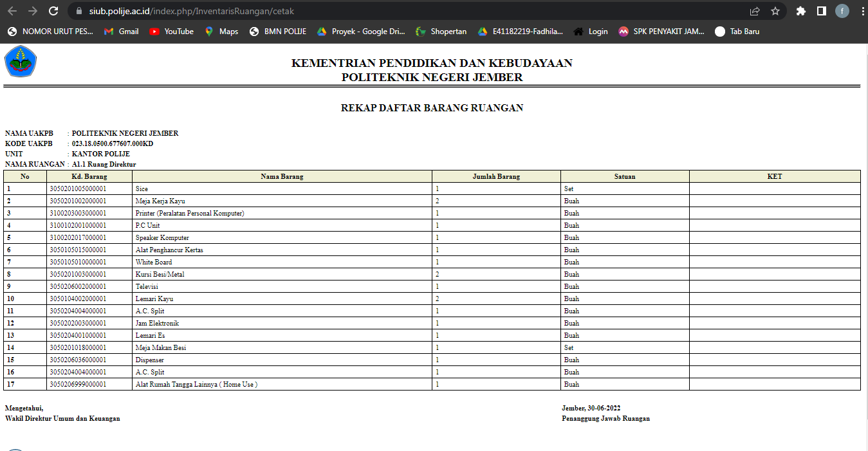Toggle the side panel icon
868x451 pixels.
click(822, 11)
